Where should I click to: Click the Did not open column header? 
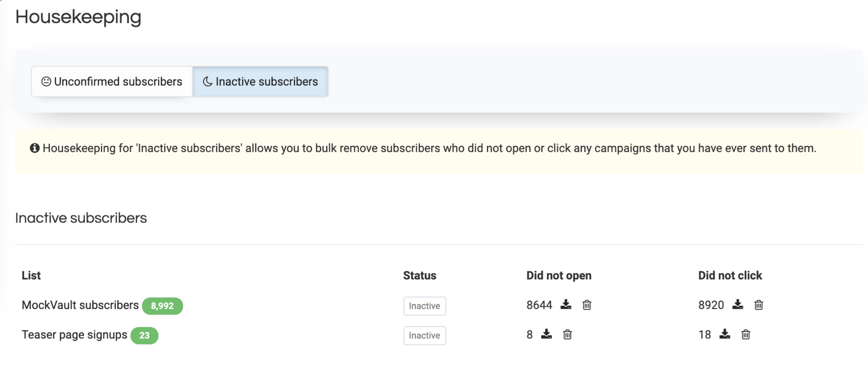coord(558,276)
